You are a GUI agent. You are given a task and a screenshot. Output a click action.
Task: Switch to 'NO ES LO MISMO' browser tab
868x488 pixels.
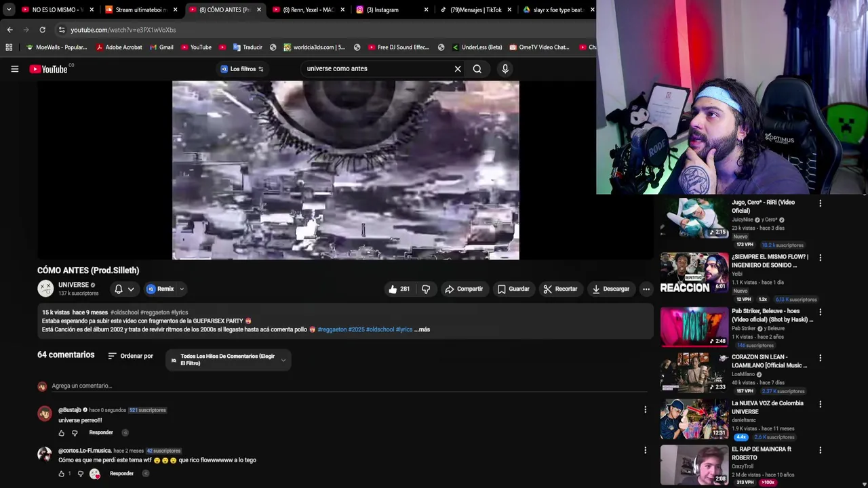[x=58, y=9]
